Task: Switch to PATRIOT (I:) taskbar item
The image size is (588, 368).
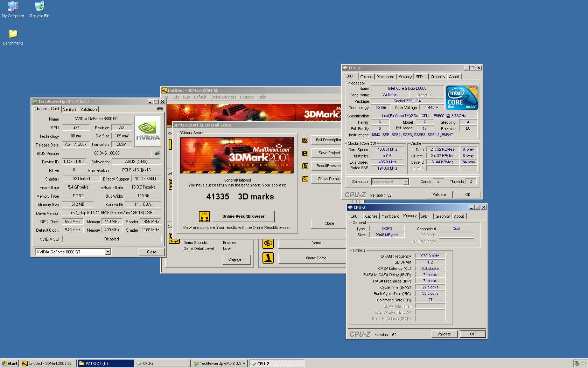Action: (x=105, y=363)
